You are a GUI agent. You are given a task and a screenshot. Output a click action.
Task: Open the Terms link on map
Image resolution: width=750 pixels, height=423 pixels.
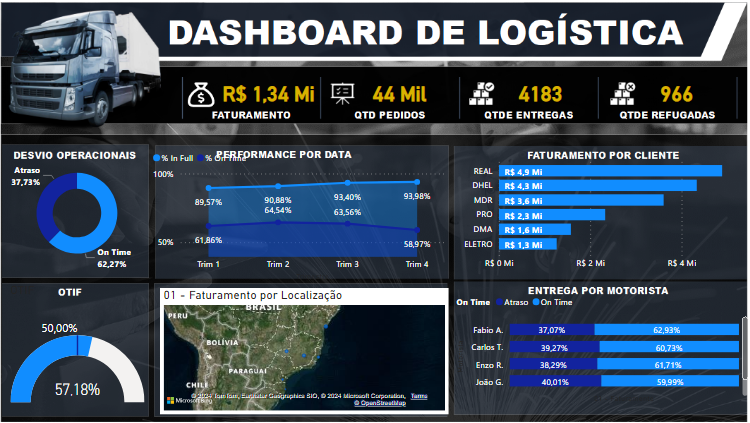click(418, 396)
